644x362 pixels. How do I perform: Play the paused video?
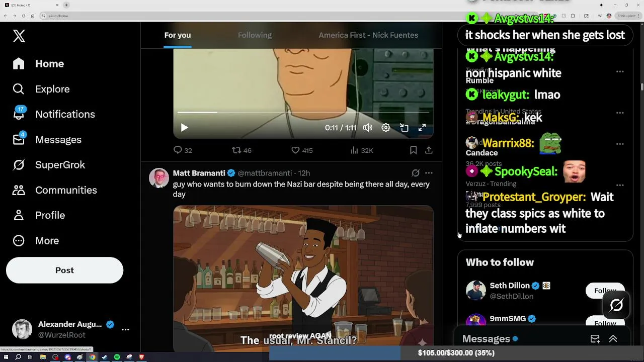point(184,128)
